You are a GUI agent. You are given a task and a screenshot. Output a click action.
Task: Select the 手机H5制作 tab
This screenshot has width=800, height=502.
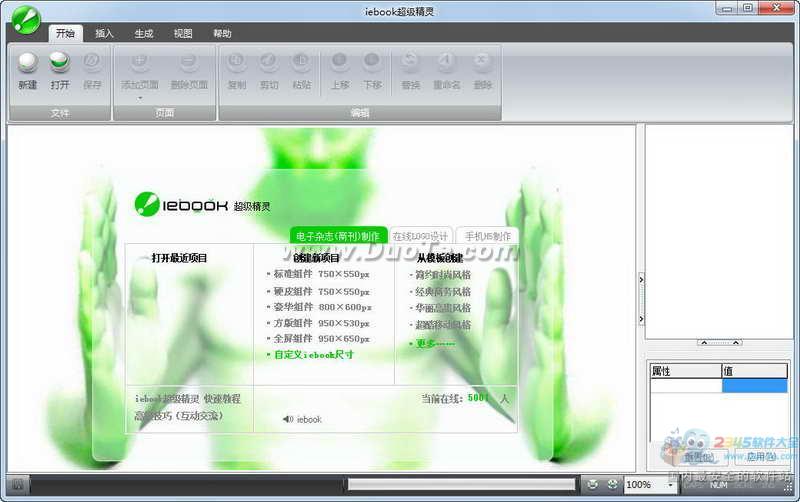click(x=487, y=236)
